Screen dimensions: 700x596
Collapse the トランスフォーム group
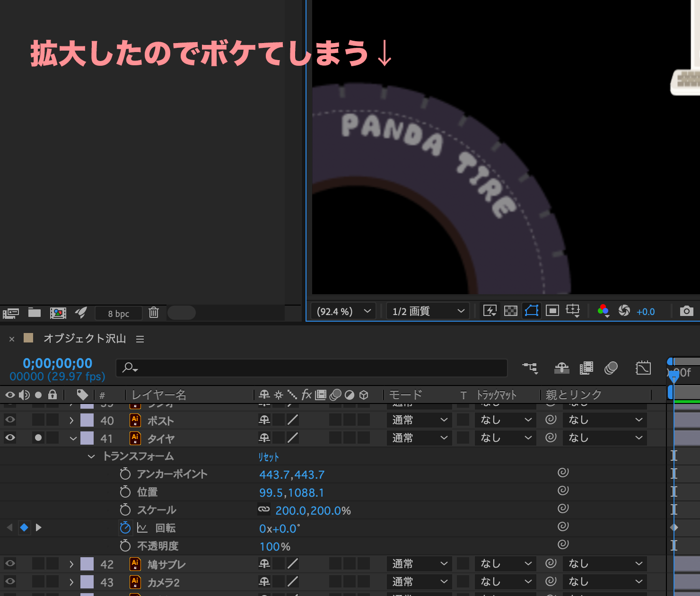[x=91, y=456]
